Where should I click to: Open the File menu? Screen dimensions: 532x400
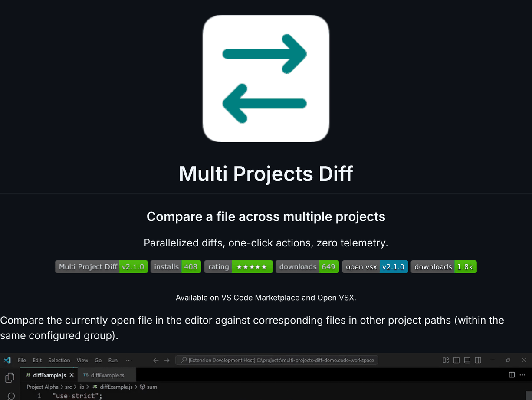[22, 360]
